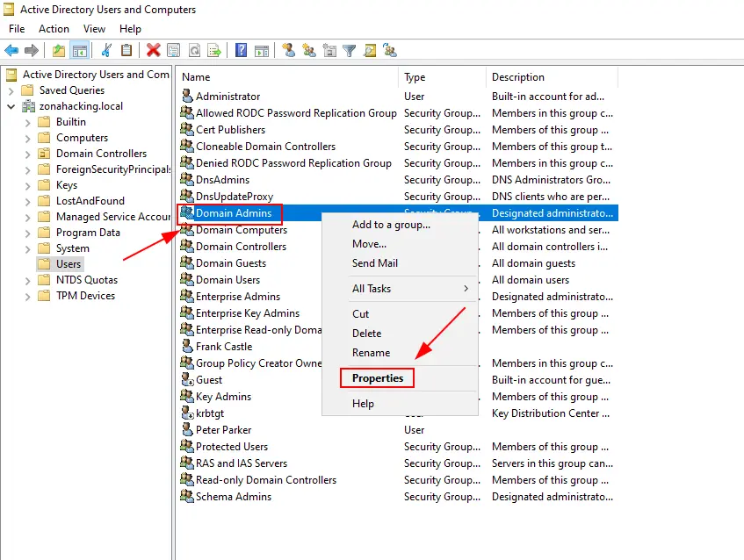This screenshot has height=560, width=744.
Task: Open the Action menu
Action: (54, 28)
